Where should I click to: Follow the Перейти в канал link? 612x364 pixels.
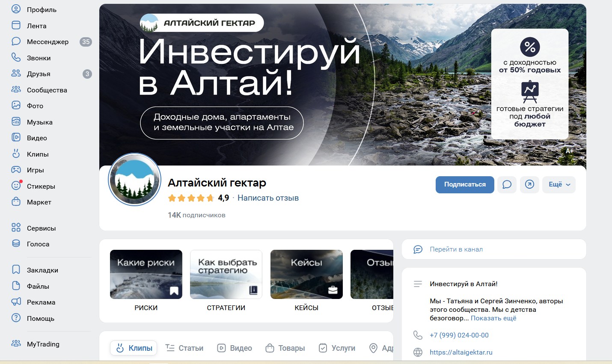click(x=456, y=249)
